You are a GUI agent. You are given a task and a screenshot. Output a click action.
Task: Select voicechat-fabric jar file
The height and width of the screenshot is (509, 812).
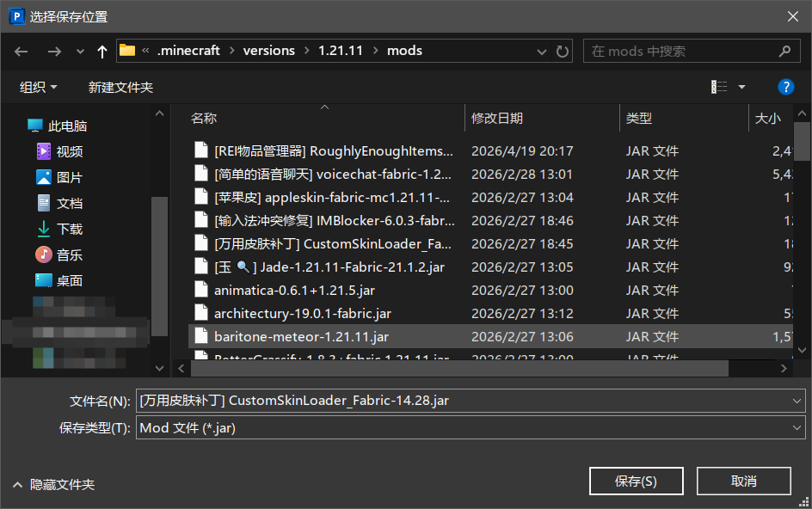pos(333,174)
